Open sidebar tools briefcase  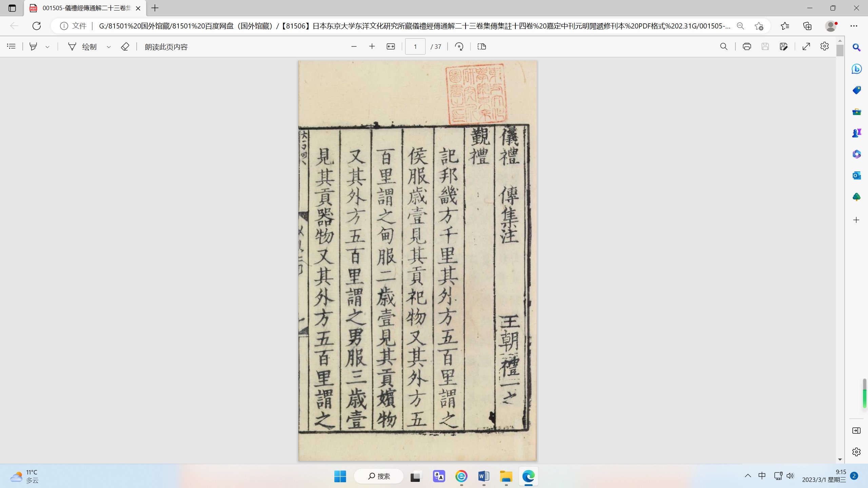coord(856,111)
